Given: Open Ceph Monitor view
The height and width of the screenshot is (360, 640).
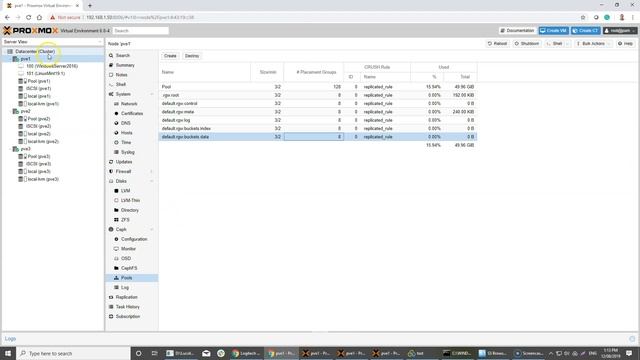Looking at the screenshot, I should click(x=128, y=249).
